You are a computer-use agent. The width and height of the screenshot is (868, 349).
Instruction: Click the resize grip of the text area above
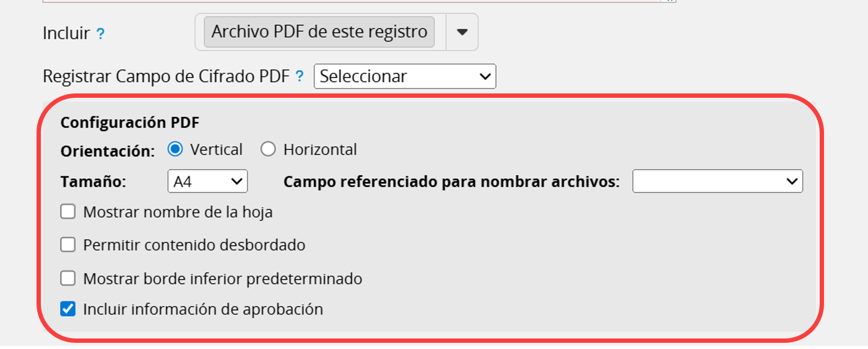tap(670, 1)
